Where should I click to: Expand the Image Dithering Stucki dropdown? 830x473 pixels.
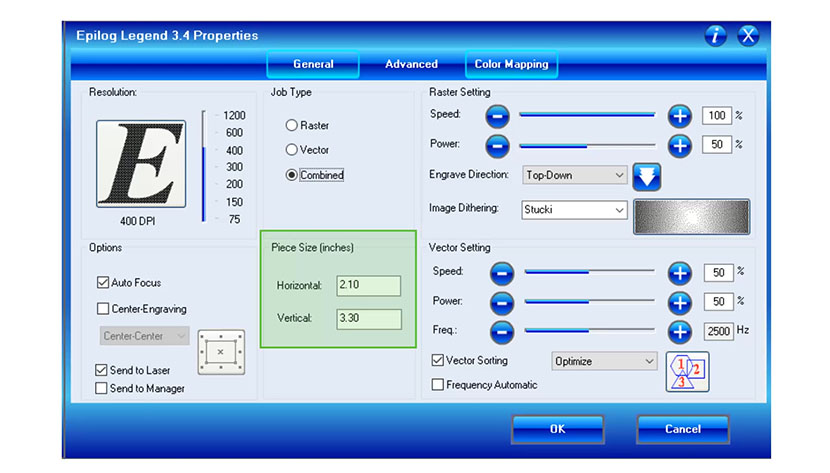point(575,210)
